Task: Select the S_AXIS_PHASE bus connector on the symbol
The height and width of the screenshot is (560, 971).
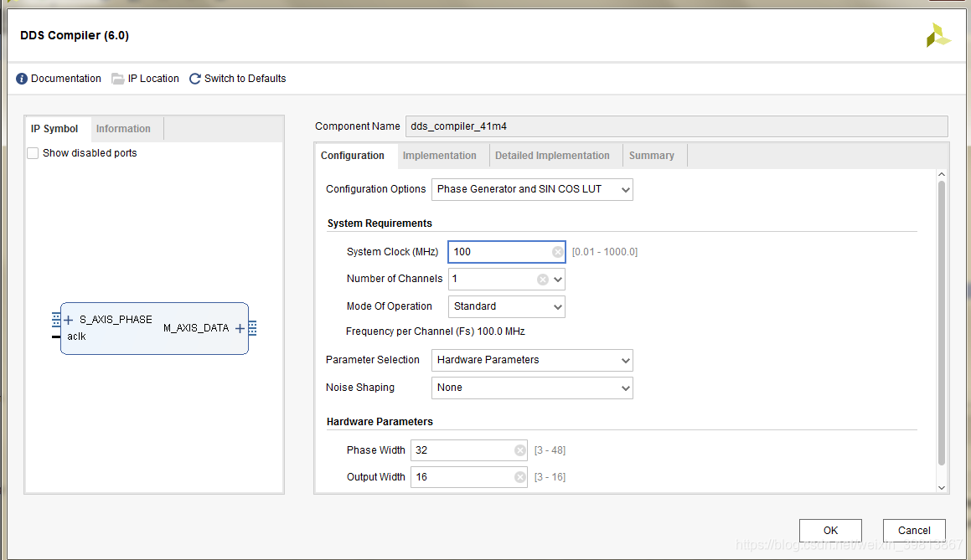Action: [x=56, y=320]
